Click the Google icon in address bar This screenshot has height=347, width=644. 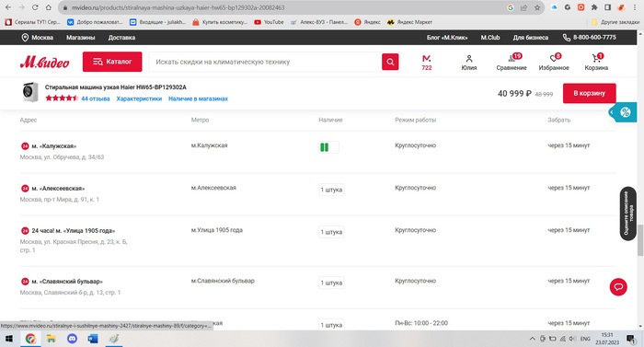point(511,7)
